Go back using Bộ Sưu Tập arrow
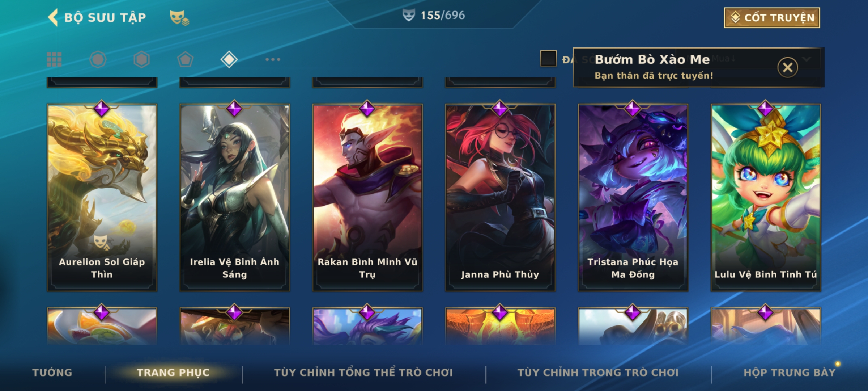 (x=53, y=17)
